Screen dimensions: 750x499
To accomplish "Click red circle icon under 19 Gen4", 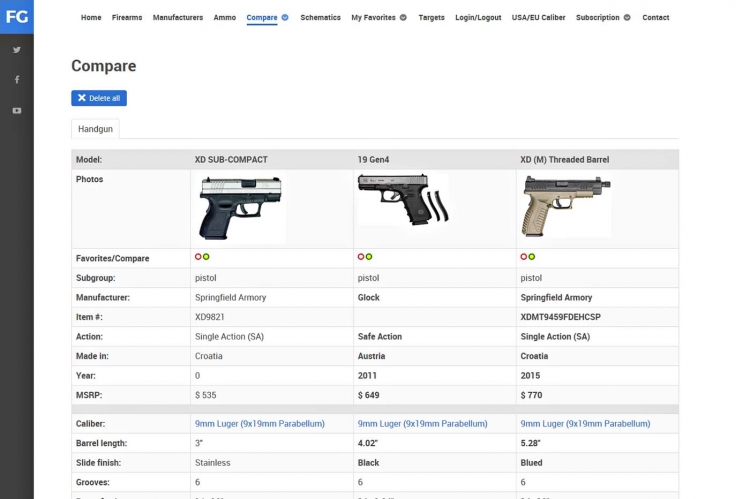I will [361, 257].
